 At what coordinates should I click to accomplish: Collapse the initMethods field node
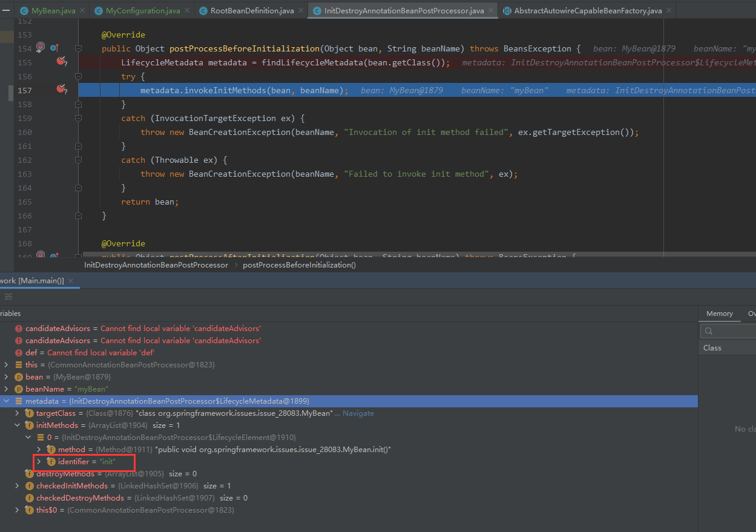[18, 425]
